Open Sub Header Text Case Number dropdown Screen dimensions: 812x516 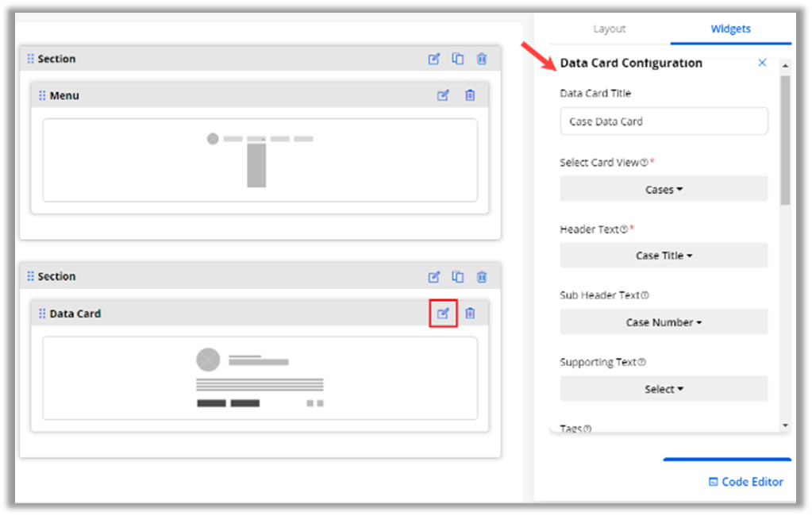click(x=664, y=322)
